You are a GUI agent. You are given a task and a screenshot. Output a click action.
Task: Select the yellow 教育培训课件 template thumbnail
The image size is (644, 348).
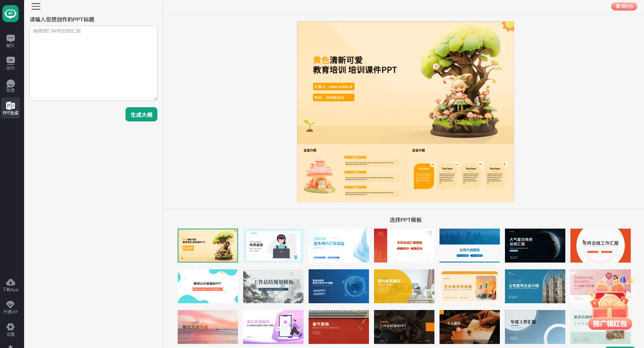(x=208, y=246)
